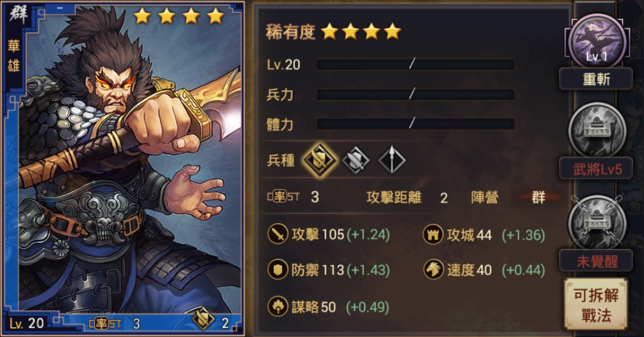Select the gold shield troop type icon
This screenshot has height=337, width=644.
319,160
